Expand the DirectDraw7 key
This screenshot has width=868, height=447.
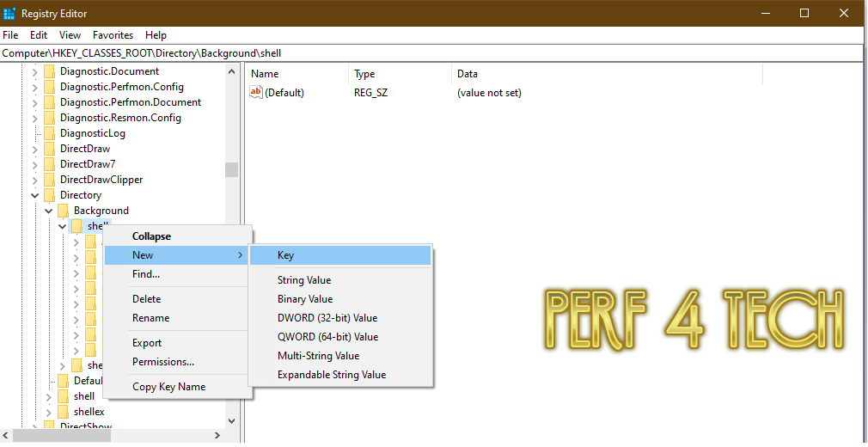35,164
